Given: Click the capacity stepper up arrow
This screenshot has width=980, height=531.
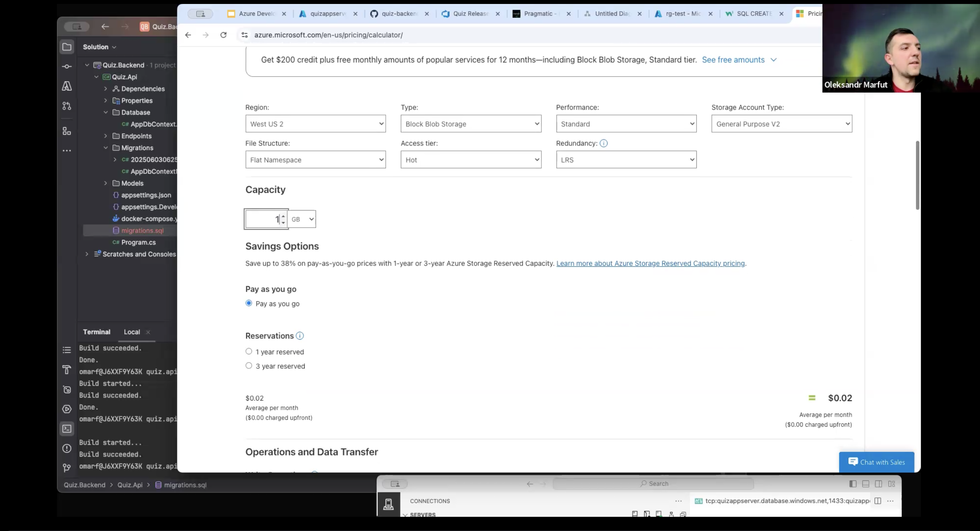Looking at the screenshot, I should [x=283, y=216].
